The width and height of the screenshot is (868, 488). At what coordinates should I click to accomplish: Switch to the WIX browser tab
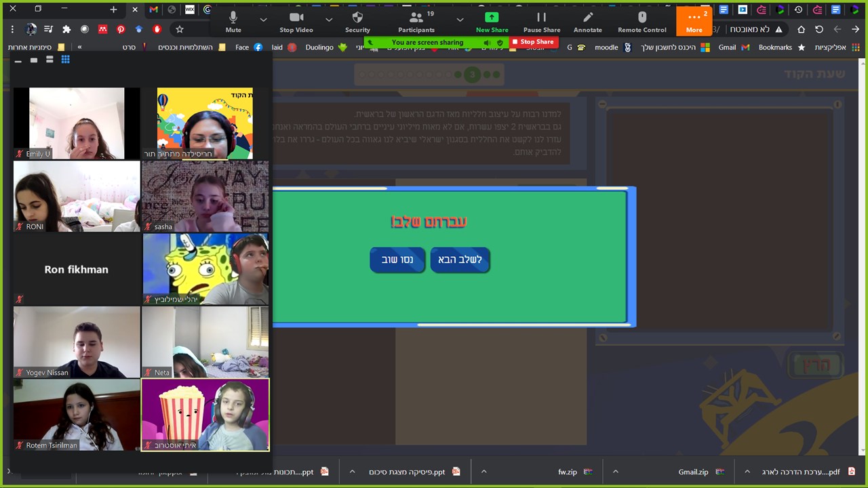click(x=190, y=9)
